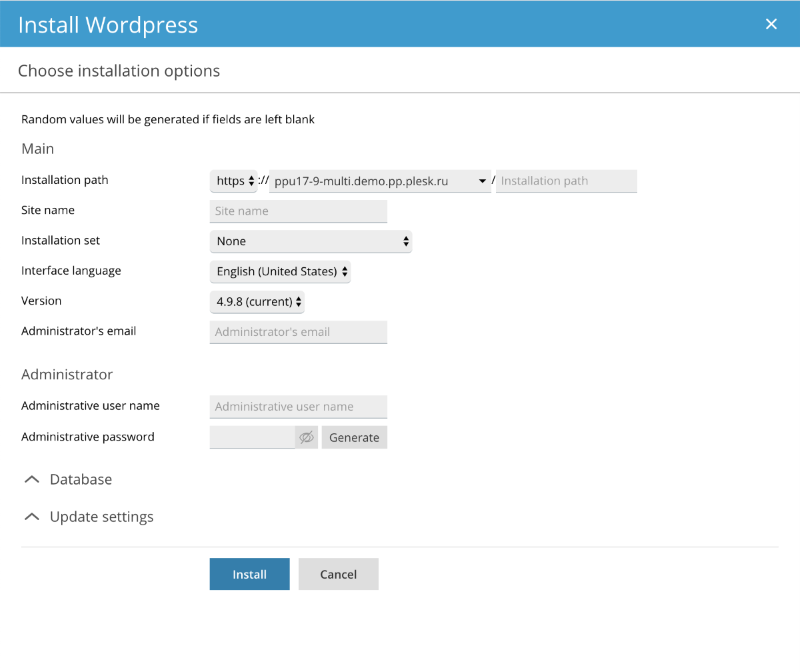Open the Interface language dropdown
The height and width of the screenshot is (672, 800).
[280, 271]
